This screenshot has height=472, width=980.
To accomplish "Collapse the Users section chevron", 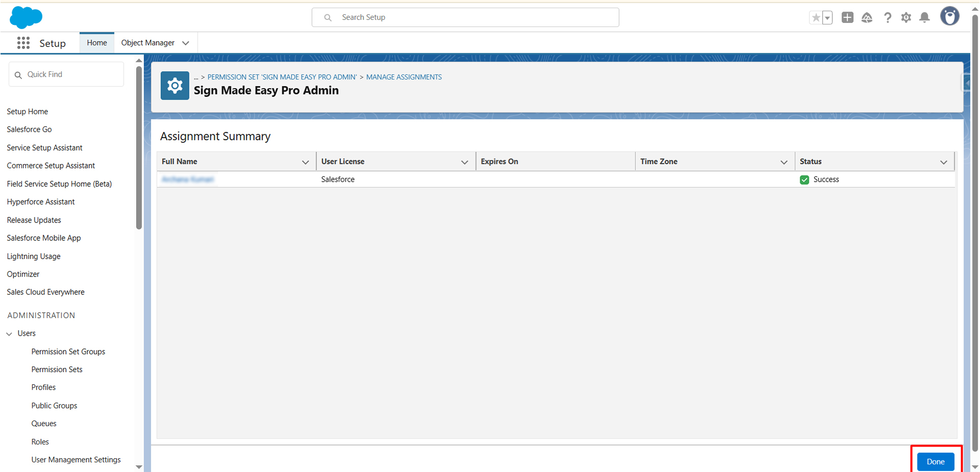I will 9,334.
